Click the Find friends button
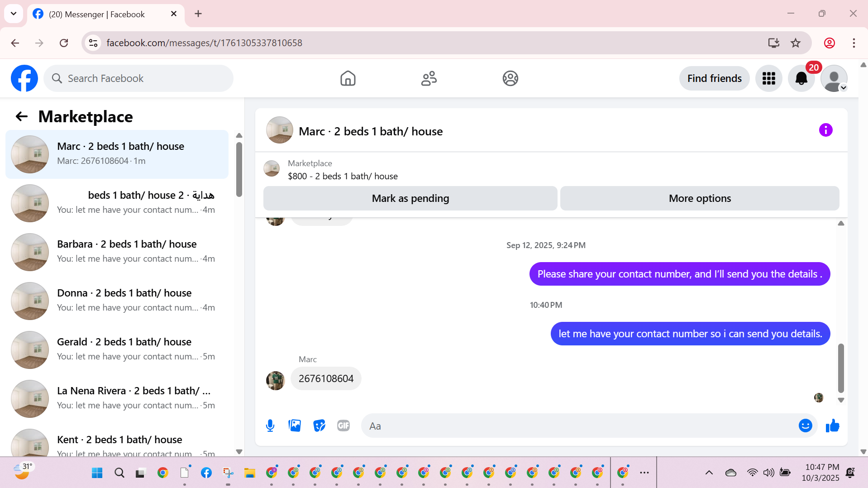 (714, 78)
